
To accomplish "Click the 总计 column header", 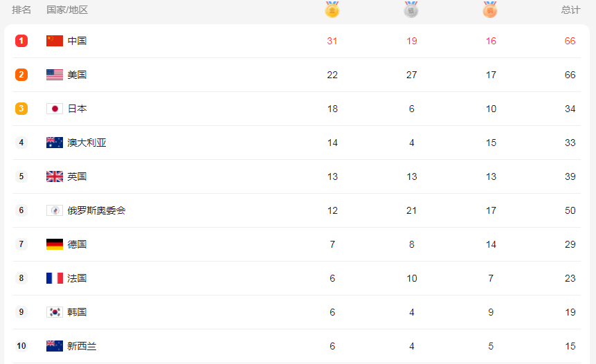I will coord(570,10).
